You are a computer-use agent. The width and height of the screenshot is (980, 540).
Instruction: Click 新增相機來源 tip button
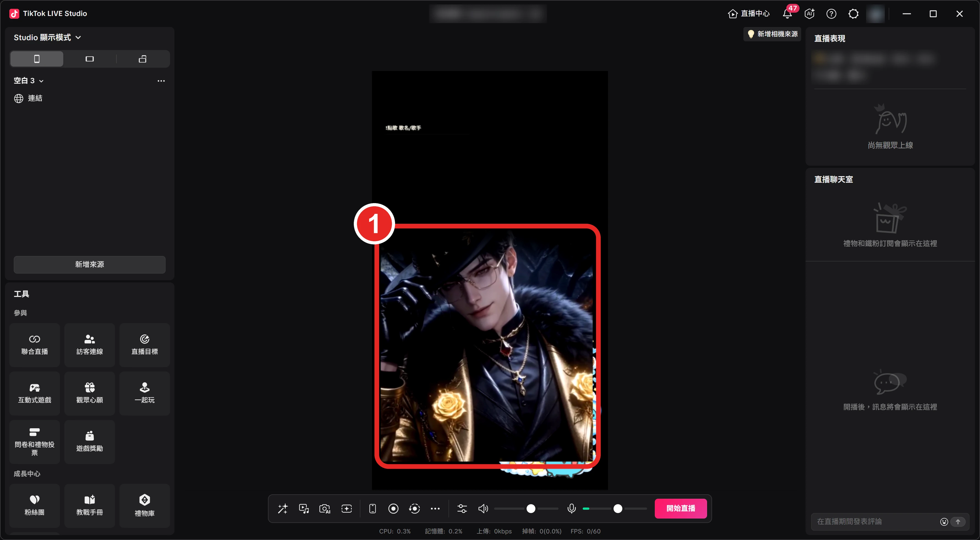772,34
